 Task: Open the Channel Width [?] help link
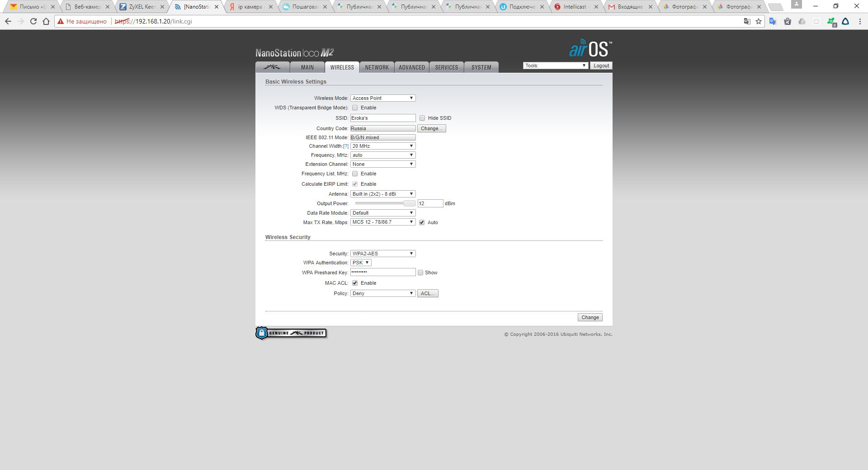point(346,146)
